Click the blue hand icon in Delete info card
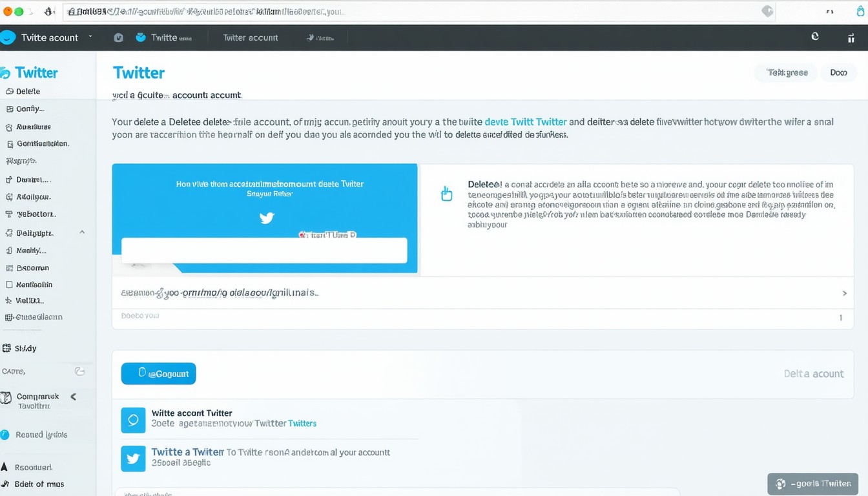 coord(446,194)
